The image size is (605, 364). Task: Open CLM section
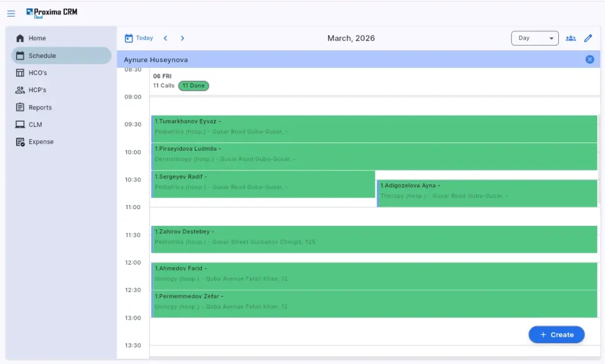(61, 124)
